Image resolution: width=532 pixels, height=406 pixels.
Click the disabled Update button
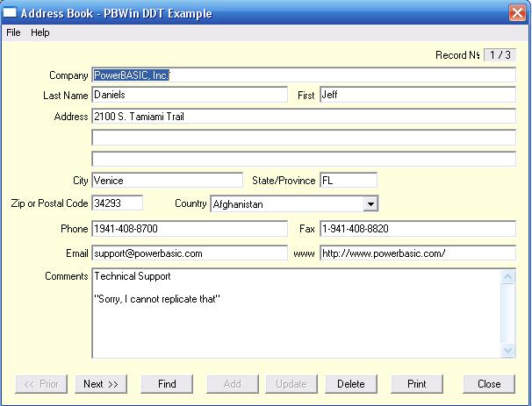click(291, 384)
